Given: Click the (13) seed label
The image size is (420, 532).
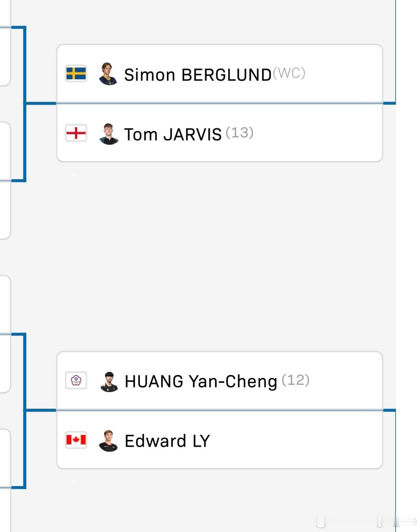Looking at the screenshot, I should [239, 133].
